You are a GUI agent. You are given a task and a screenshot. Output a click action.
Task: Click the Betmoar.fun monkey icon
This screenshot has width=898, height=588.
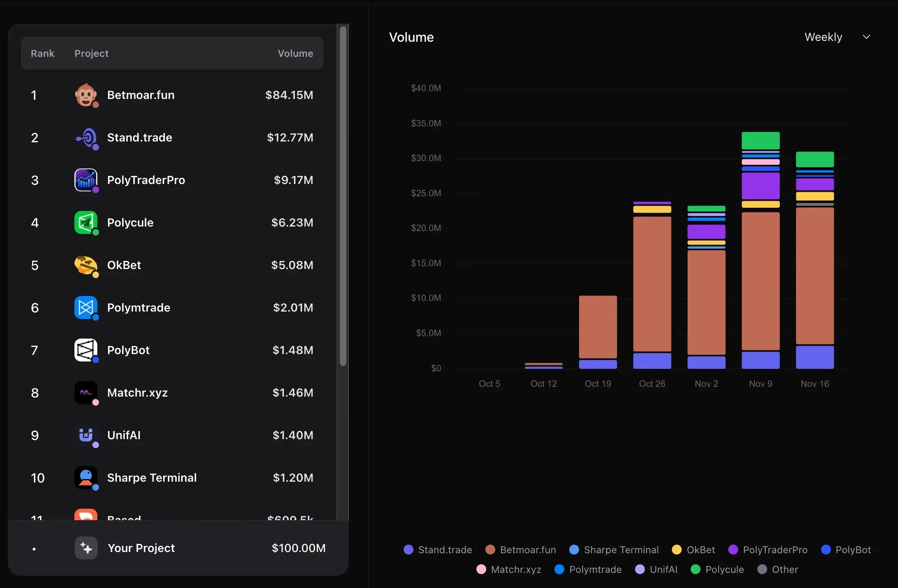86,95
